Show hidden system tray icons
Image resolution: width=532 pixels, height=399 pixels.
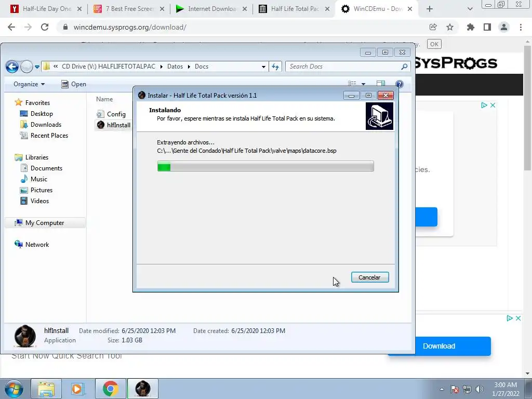442,389
